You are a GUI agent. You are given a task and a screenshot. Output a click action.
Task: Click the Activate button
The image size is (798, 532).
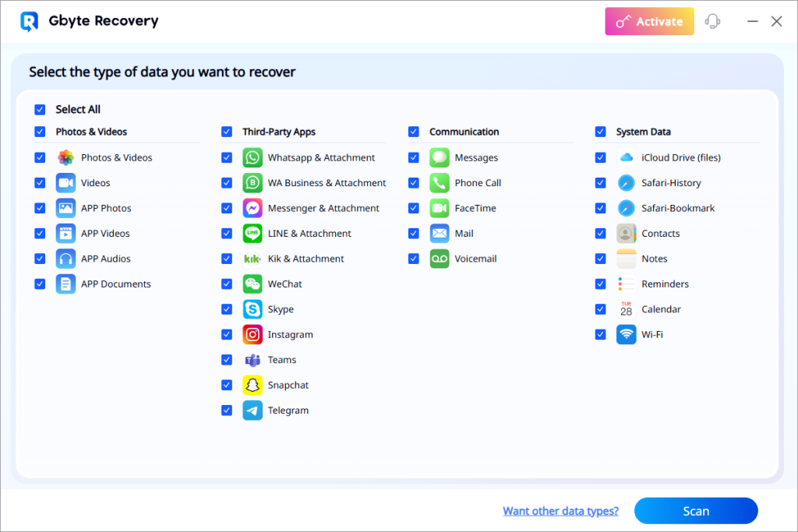pyautogui.click(x=649, y=21)
